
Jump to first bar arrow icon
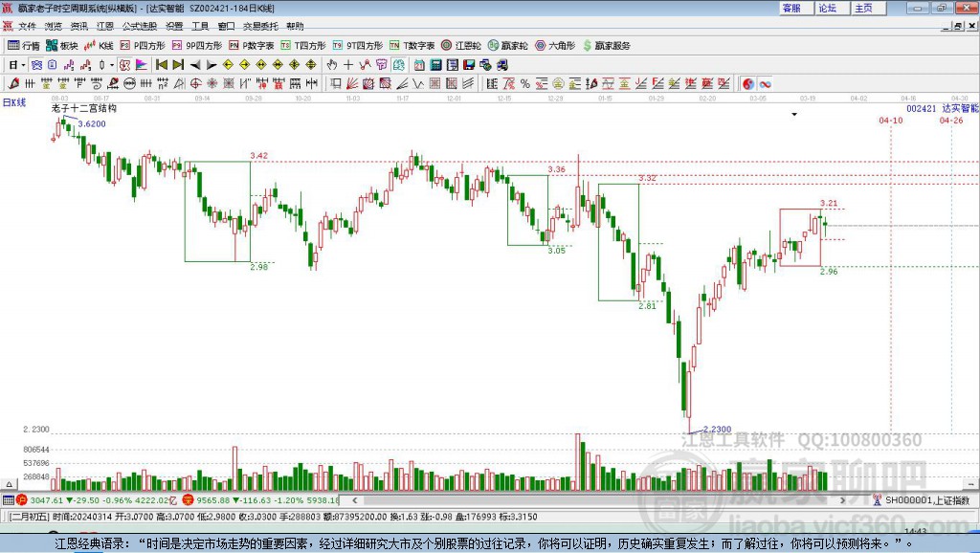click(161, 65)
